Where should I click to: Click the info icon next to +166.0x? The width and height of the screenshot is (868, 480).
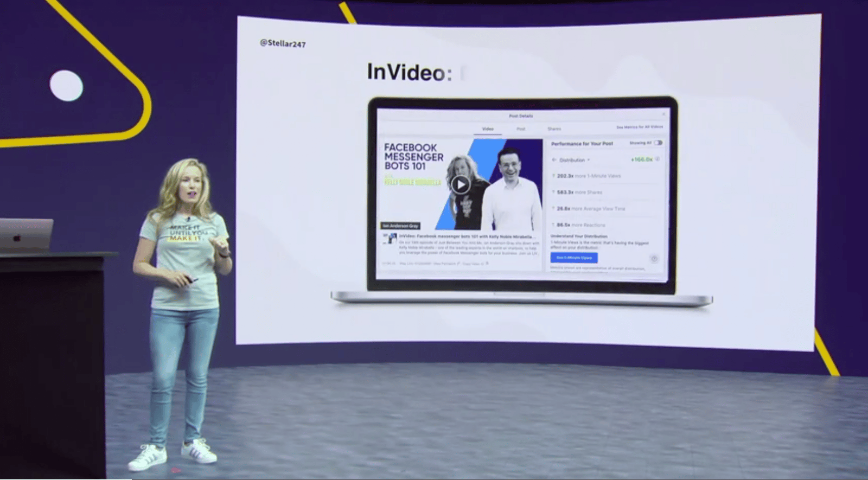(x=658, y=159)
